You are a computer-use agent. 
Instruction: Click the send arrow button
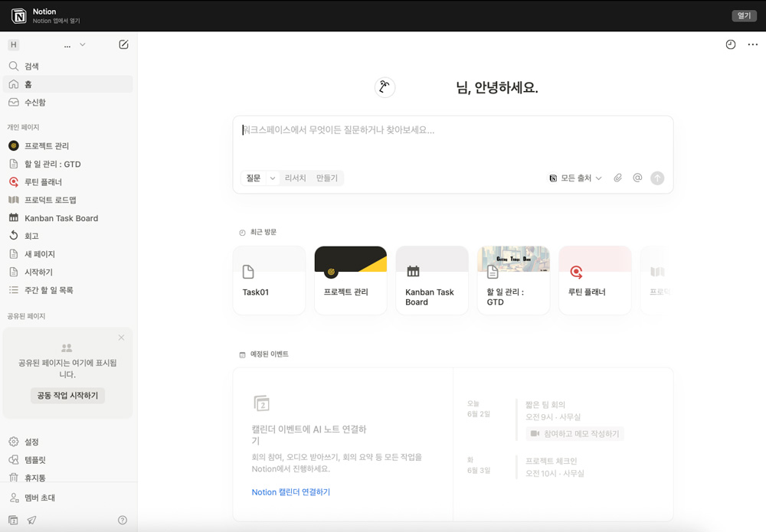coord(657,178)
